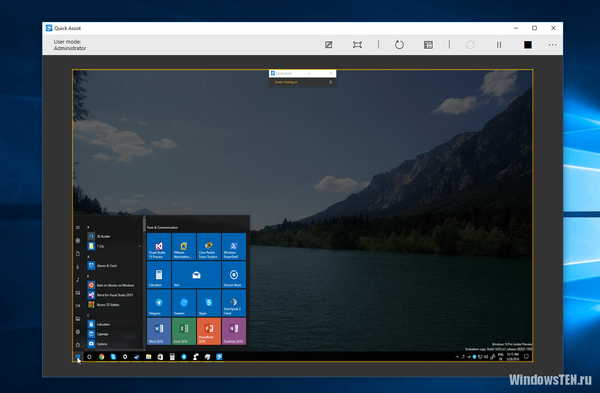End the session with the black stop button
This screenshot has height=393, width=600.
(528, 45)
